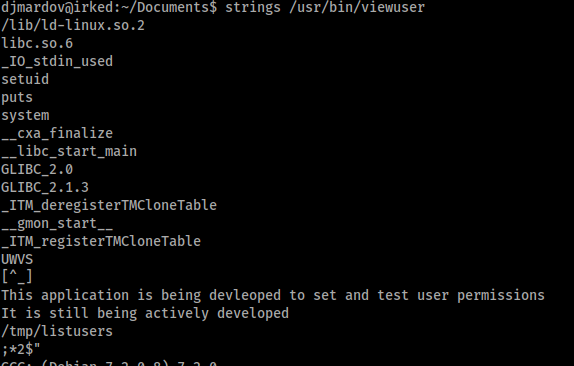The height and width of the screenshot is (366, 574).
Task: Click on GLIBC_2.0 text
Action: tap(37, 169)
